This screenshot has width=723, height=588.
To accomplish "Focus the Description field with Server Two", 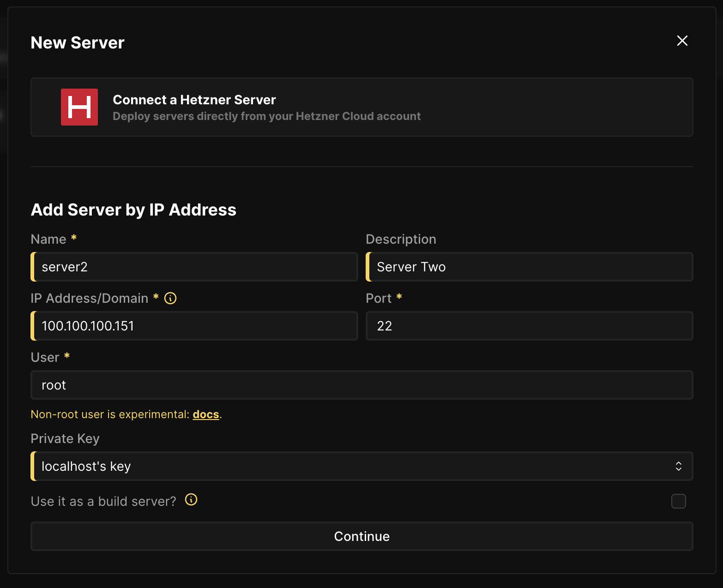I will tap(530, 267).
